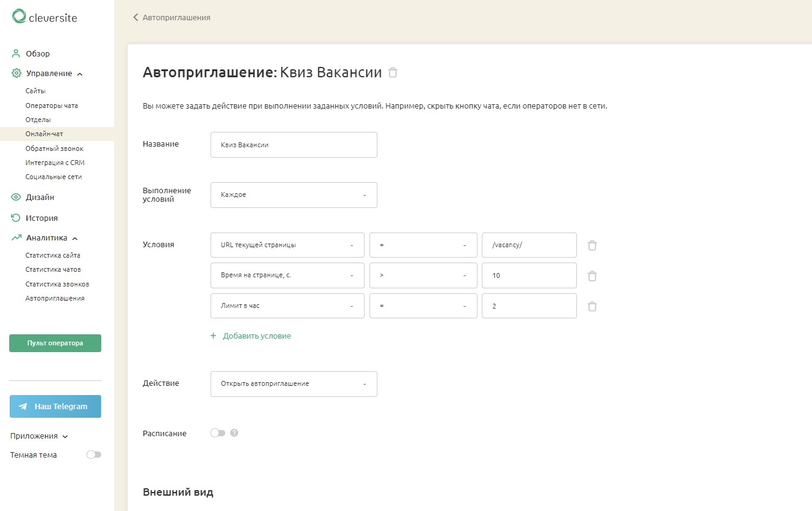Viewport: 812px width, 511px height.
Task: Click the limit value field showing 2
Action: click(x=529, y=305)
